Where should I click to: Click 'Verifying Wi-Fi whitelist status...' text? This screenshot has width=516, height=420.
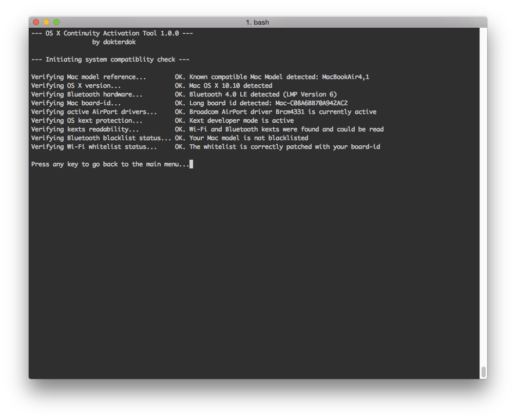pyautogui.click(x=94, y=147)
